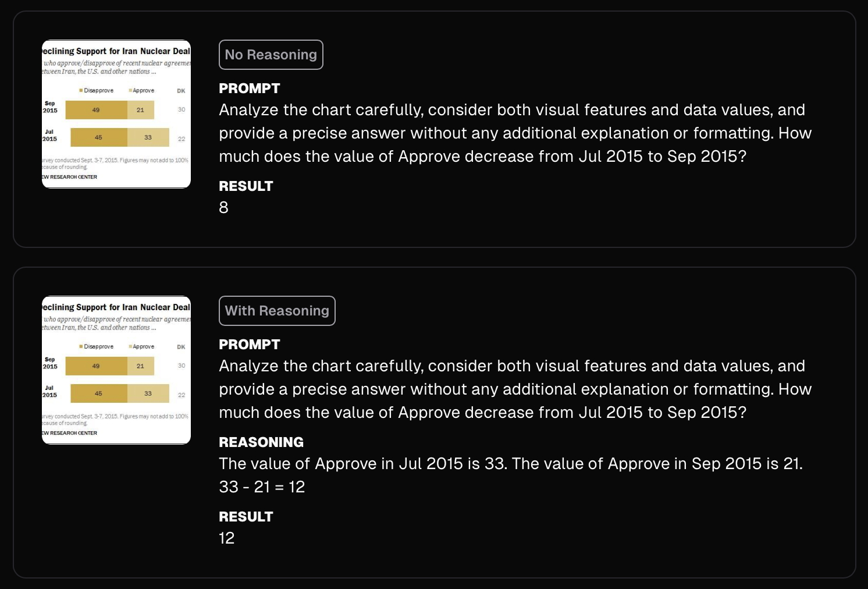This screenshot has width=868, height=589.
Task: Open chart thumbnail in No Reasoning card
Action: (x=116, y=114)
